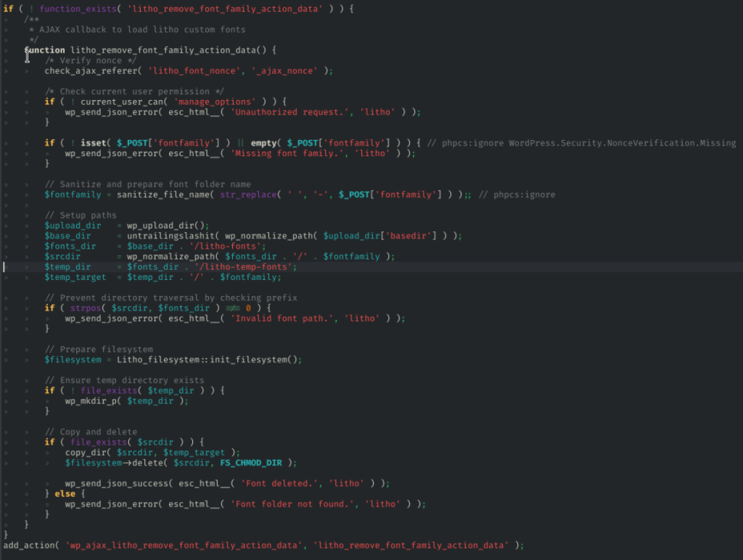The image size is (743, 560).
Task: Select the 'manage_options' capability string
Action: click(214, 102)
